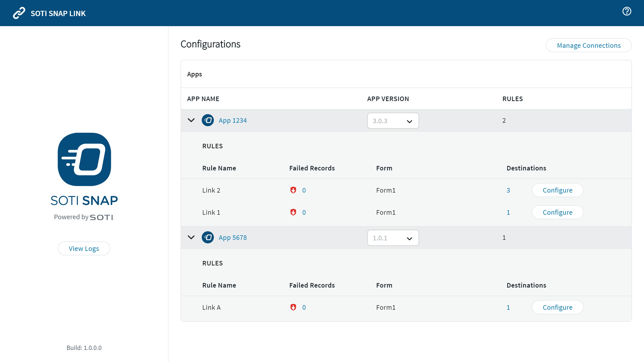Click the Apps section title
Viewport: 644px width, 362px height.
click(194, 74)
